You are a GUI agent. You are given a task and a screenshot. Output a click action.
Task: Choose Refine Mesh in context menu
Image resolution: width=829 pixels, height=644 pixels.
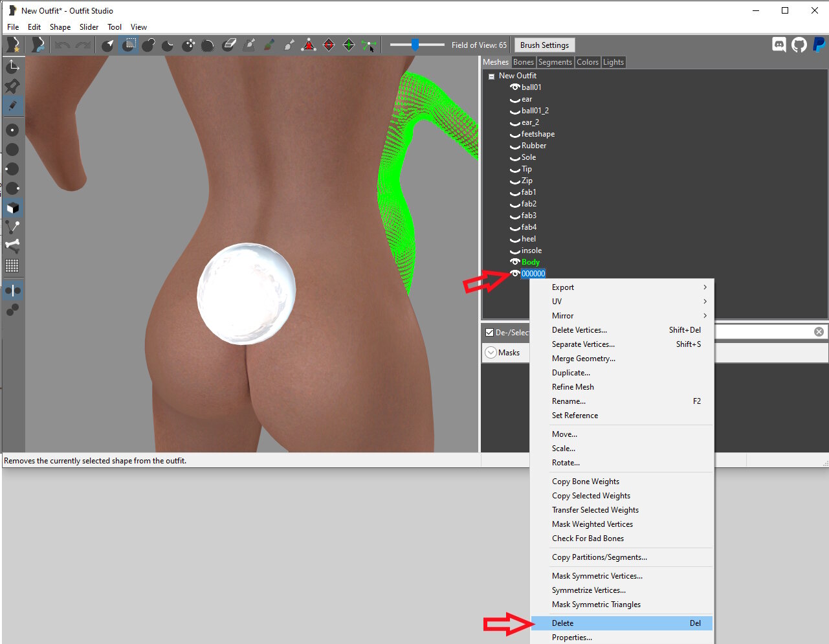[621, 386]
